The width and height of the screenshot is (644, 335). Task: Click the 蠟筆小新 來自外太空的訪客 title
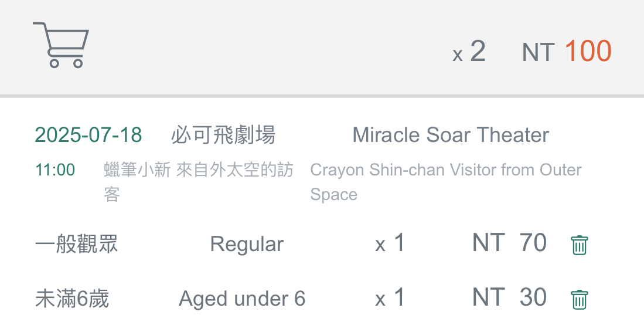coord(199,182)
